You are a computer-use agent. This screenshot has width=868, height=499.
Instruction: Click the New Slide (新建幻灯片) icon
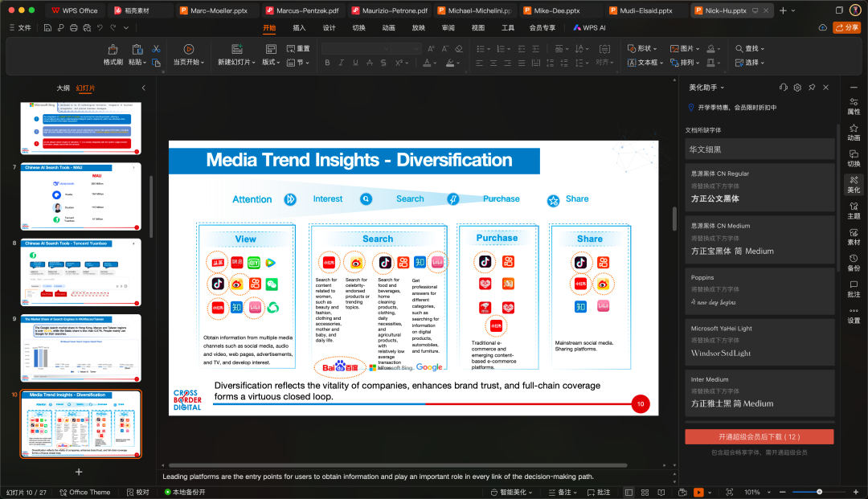click(237, 49)
